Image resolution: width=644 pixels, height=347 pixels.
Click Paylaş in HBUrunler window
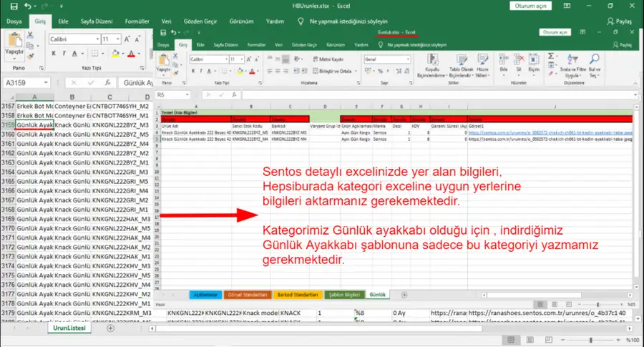(x=620, y=21)
